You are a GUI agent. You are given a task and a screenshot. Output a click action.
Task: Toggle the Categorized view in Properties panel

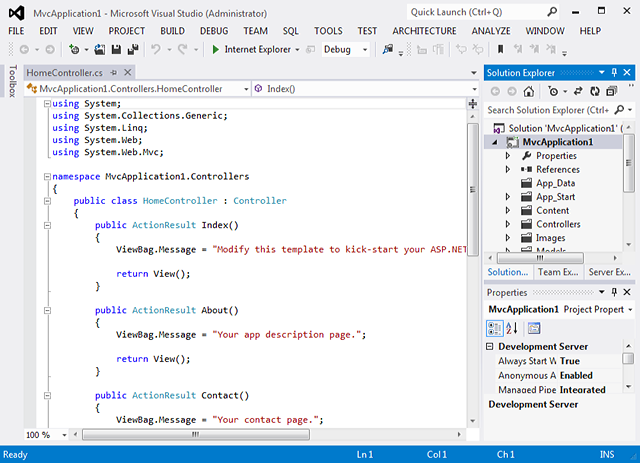click(x=495, y=328)
